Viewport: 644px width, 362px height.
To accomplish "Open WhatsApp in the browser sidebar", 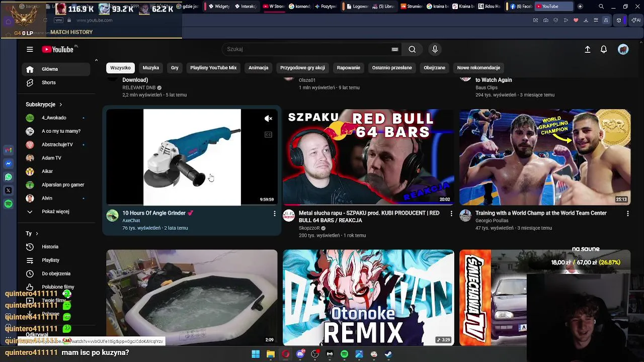I will pos(8,177).
